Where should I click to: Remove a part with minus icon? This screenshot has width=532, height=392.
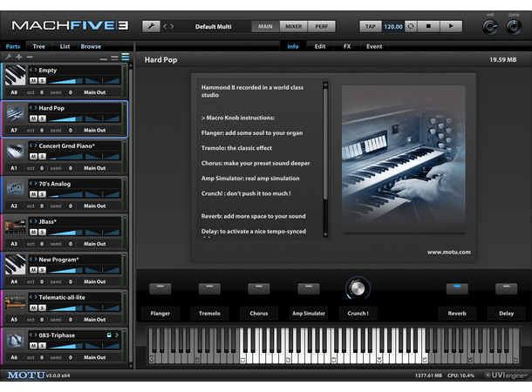(30, 57)
